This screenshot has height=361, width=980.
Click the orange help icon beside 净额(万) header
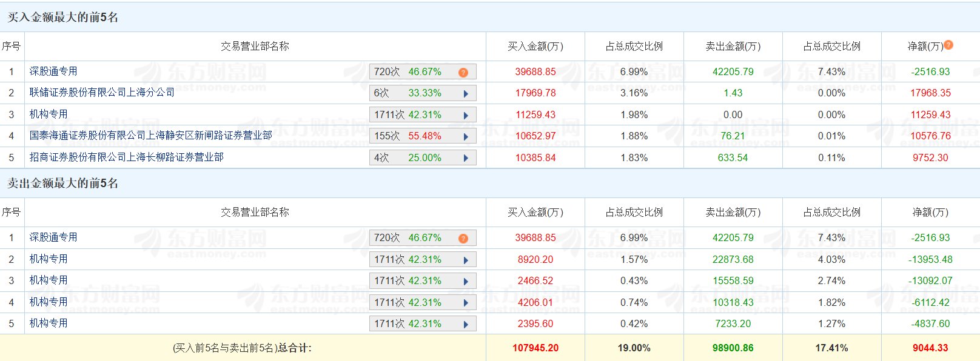[x=948, y=45]
